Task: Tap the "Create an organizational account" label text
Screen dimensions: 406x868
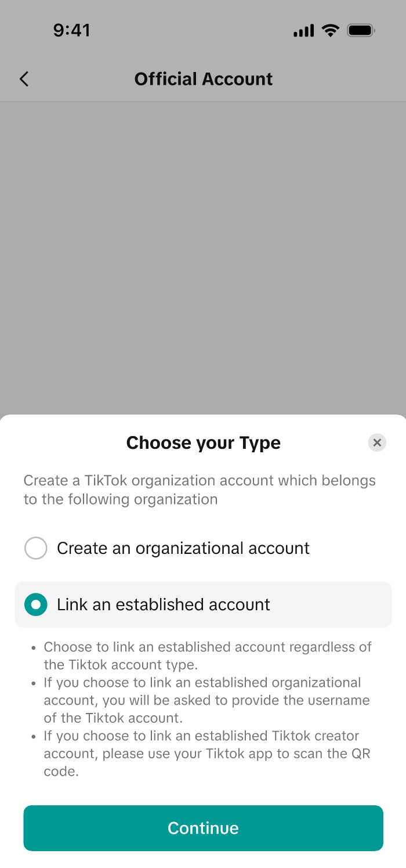Action: point(183,548)
